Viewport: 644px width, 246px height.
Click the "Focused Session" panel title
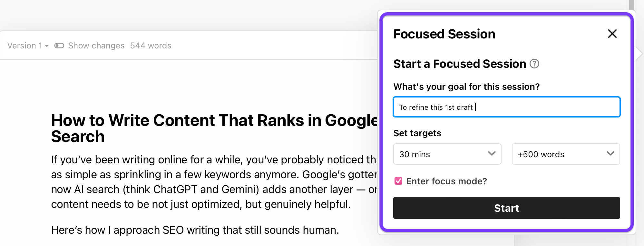tap(444, 34)
